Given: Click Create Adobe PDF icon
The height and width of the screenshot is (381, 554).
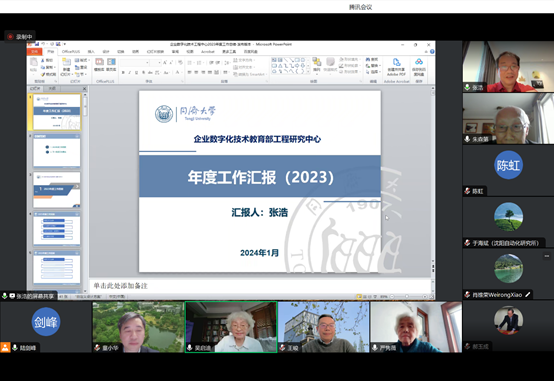Looking at the screenshot, I should (396, 67).
